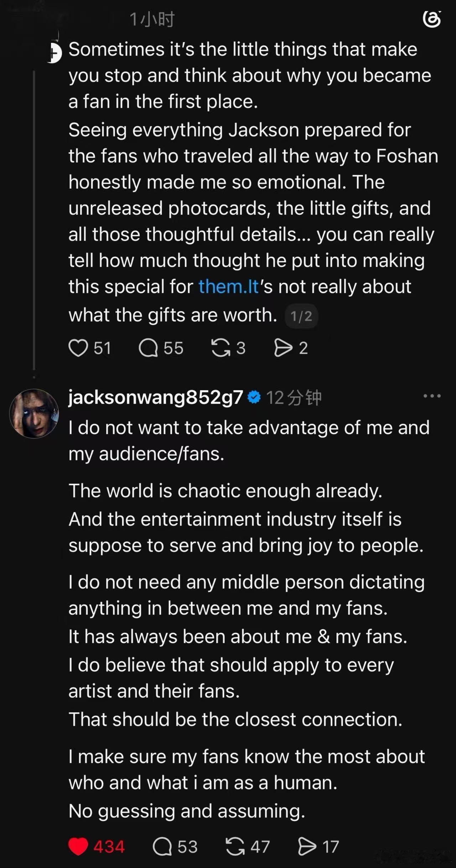This screenshot has height=868, width=456.
Task: Open the 1小时 timestamp of the post
Action: coord(152,19)
